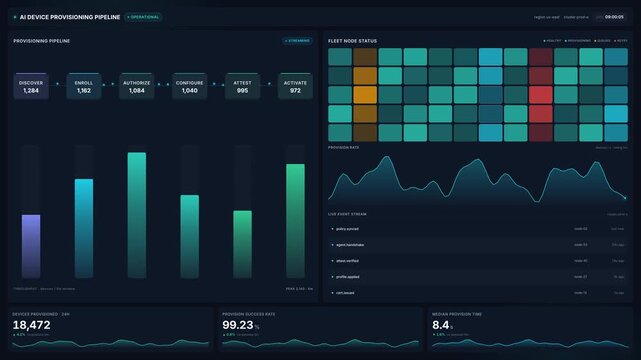Click the RETRY legend entry

click(x=621, y=41)
